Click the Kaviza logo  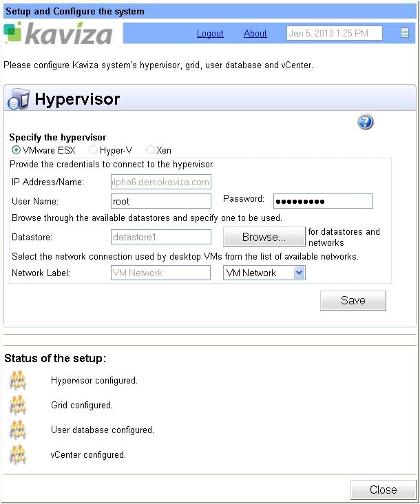(x=58, y=33)
